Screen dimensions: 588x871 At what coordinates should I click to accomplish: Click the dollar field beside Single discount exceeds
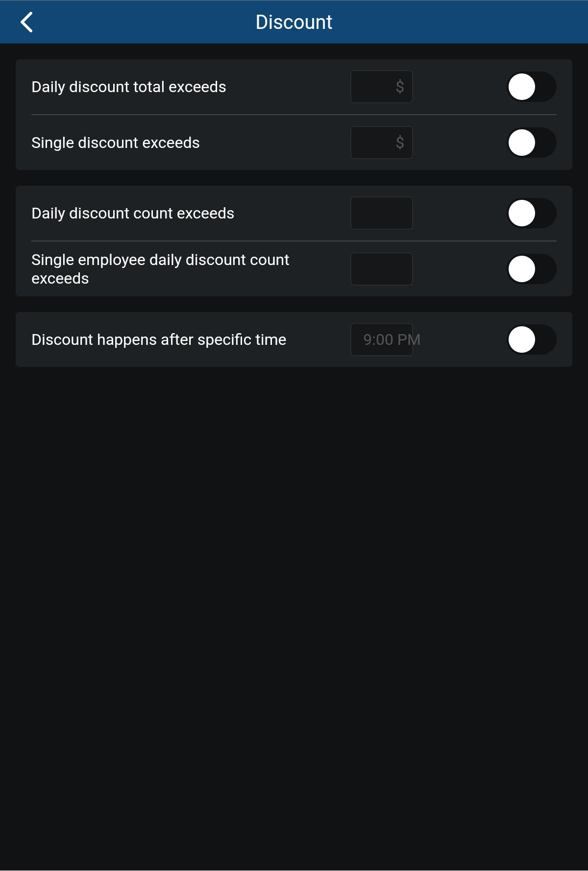coord(381,143)
